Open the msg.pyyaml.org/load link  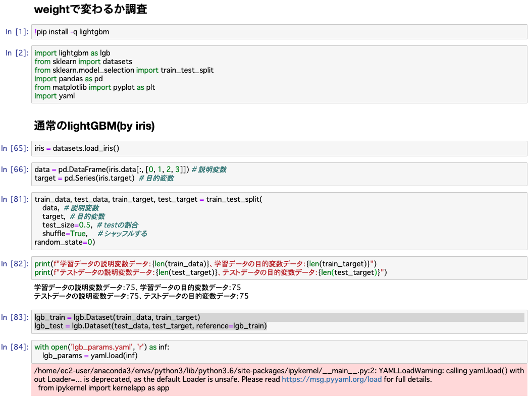click(332, 379)
